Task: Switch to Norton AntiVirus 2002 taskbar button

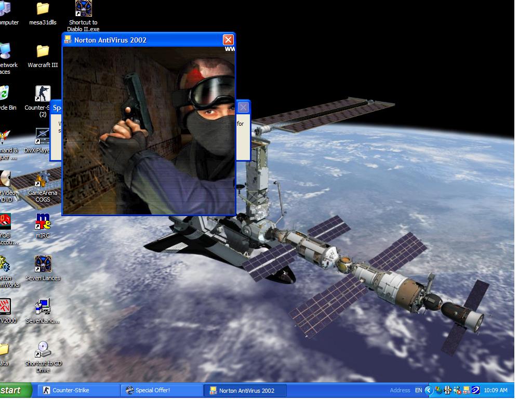Action: point(245,391)
